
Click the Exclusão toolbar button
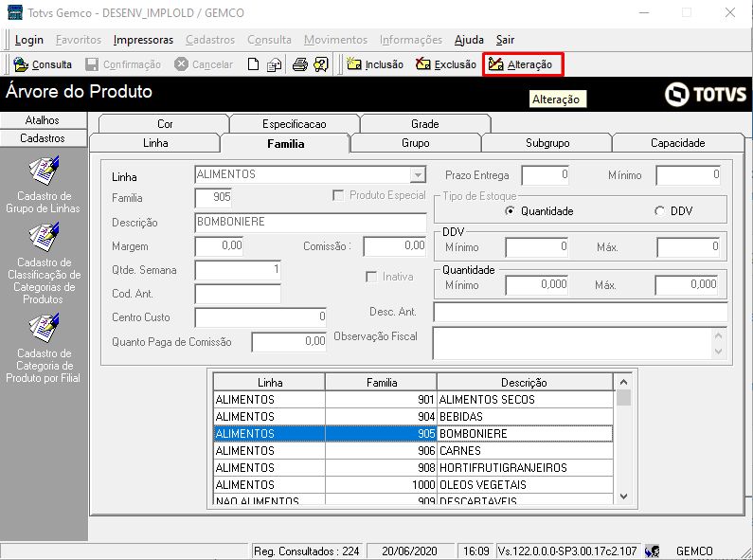[446, 64]
